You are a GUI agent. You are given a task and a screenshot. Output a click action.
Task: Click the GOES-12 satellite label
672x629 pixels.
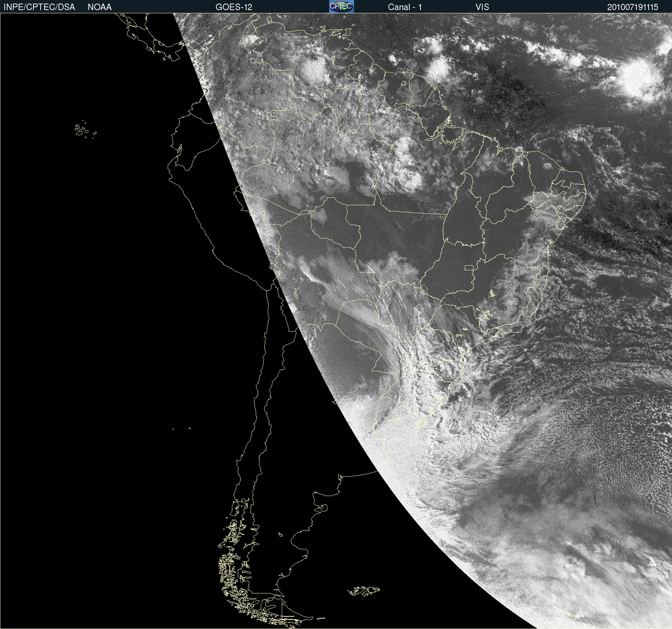tap(234, 7)
